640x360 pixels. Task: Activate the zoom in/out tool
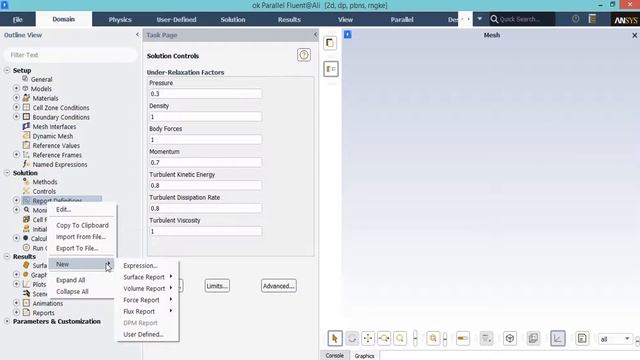[x=384, y=338]
